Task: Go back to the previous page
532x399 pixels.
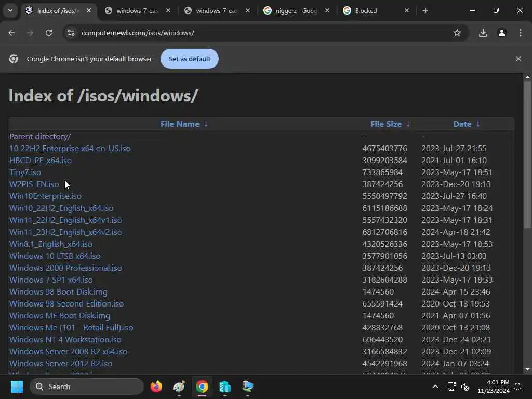Action: pos(11,33)
